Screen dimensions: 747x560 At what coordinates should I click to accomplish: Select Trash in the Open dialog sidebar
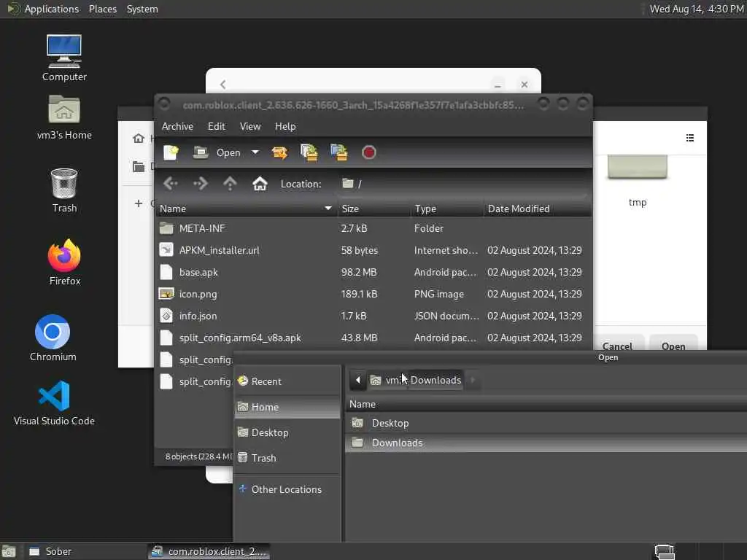(x=287, y=458)
